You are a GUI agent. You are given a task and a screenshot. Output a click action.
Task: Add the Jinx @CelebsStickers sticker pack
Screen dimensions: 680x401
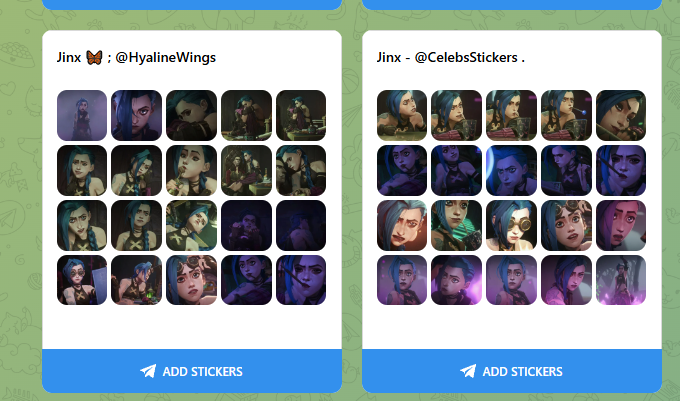(x=512, y=371)
